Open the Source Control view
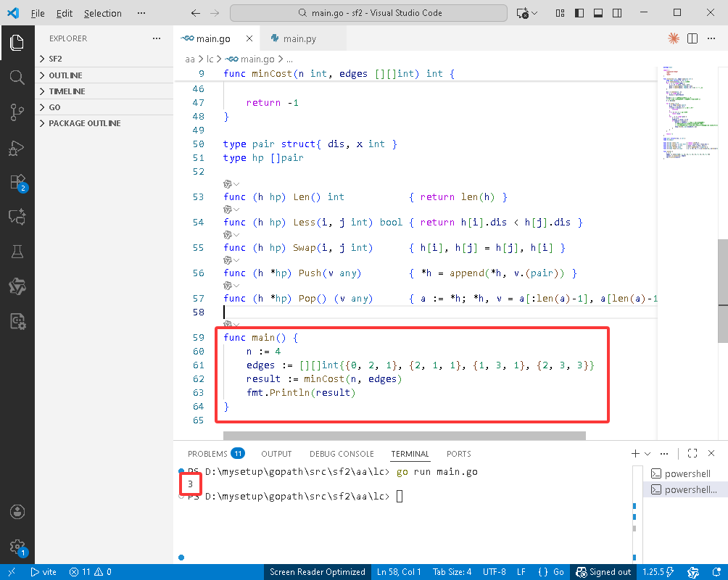The image size is (728, 580). tap(17, 112)
